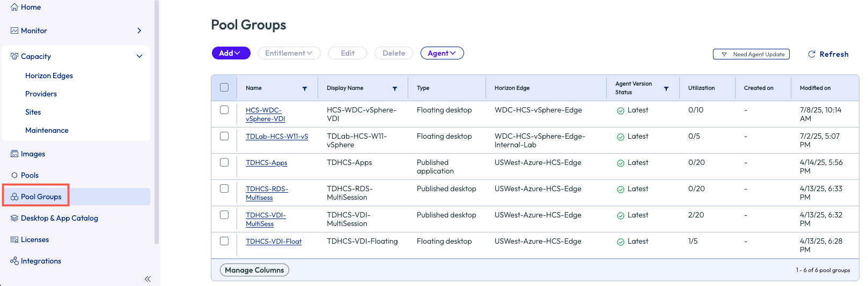Screen dimensions: 868x286
Task: Open the Add dropdown button
Action: click(231, 53)
